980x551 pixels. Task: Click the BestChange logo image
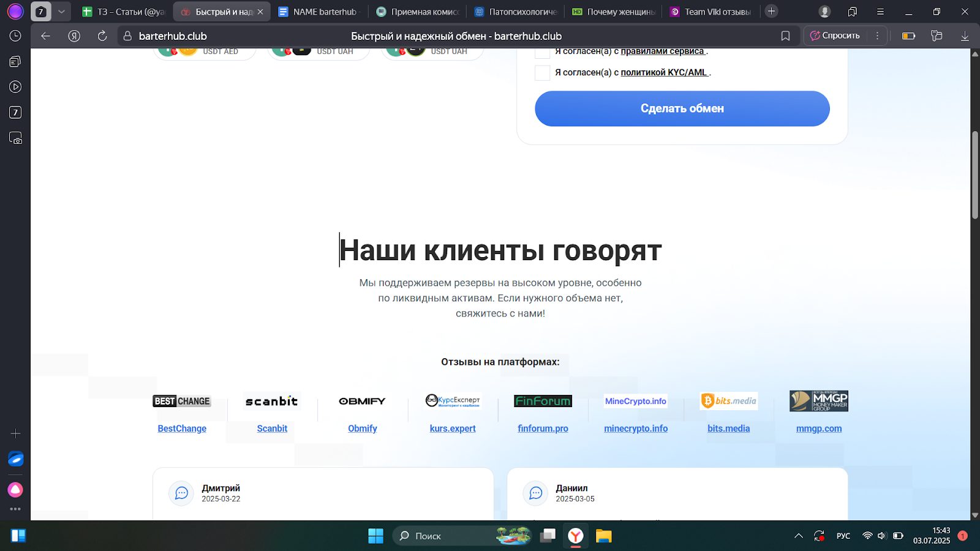tap(182, 401)
